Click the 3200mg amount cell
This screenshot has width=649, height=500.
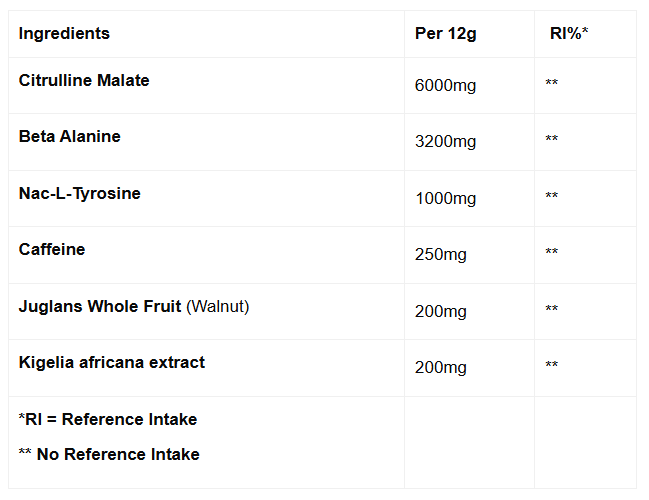point(445,142)
